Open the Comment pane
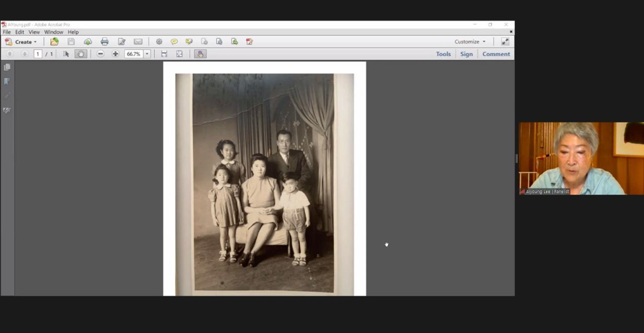Image resolution: width=644 pixels, height=333 pixels. [x=496, y=54]
